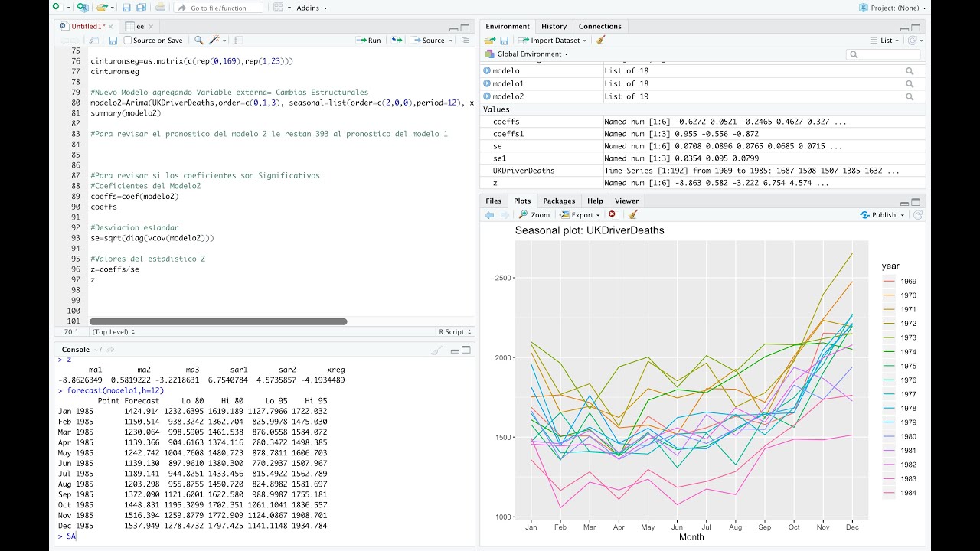Image resolution: width=980 pixels, height=551 pixels.
Task: Switch to the Help tab
Action: tap(595, 201)
